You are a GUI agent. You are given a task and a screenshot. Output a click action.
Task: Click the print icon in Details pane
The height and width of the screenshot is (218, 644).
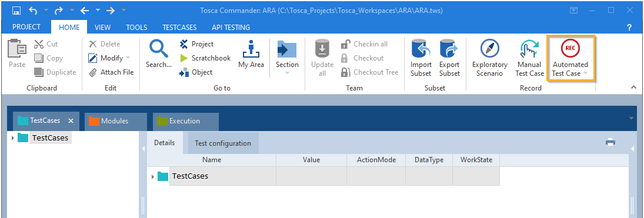pos(610,142)
